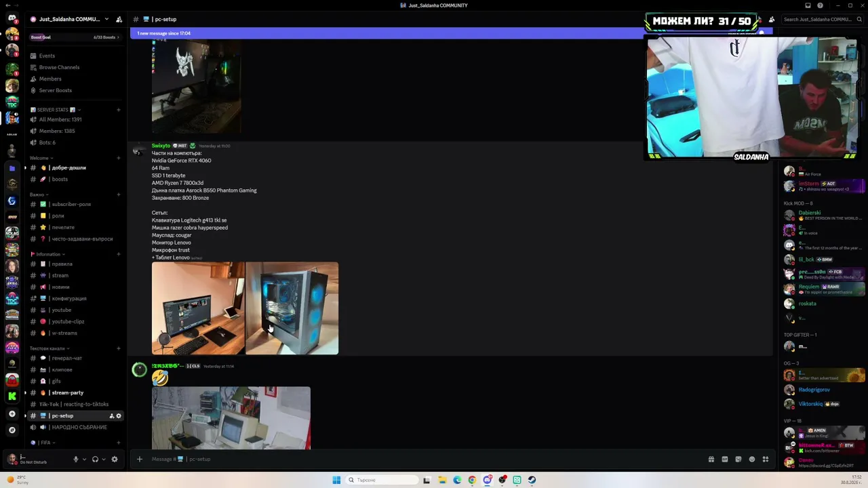Open the Events menu item
Screen dimensions: 868x488
coord(76,56)
